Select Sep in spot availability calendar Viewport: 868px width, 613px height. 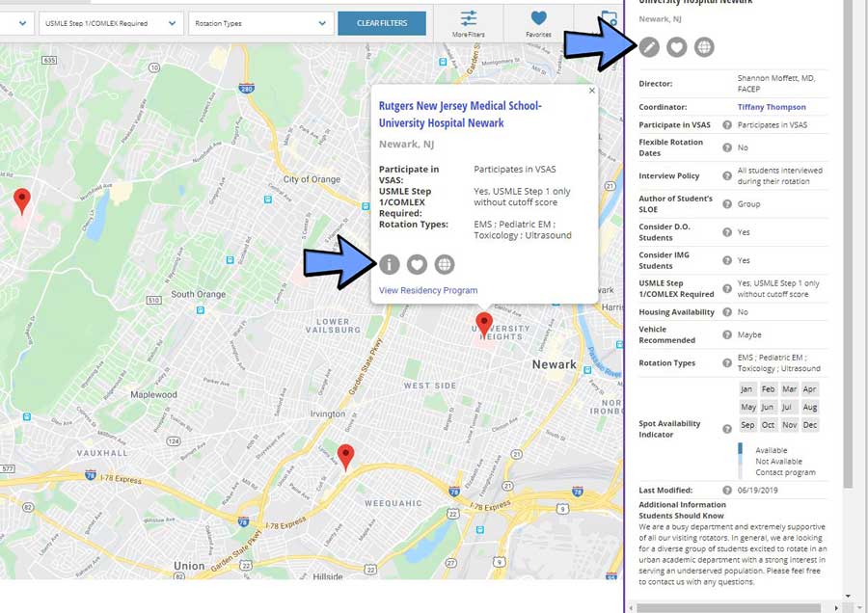(747, 425)
